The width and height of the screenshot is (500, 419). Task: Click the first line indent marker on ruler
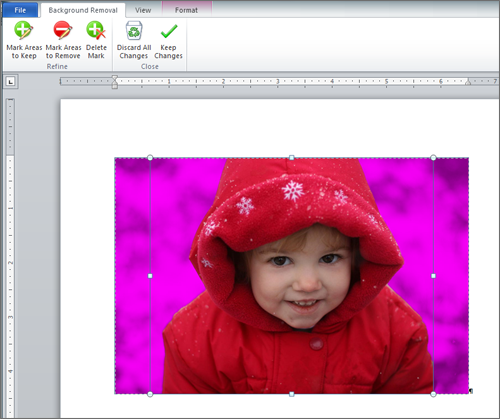click(x=115, y=79)
